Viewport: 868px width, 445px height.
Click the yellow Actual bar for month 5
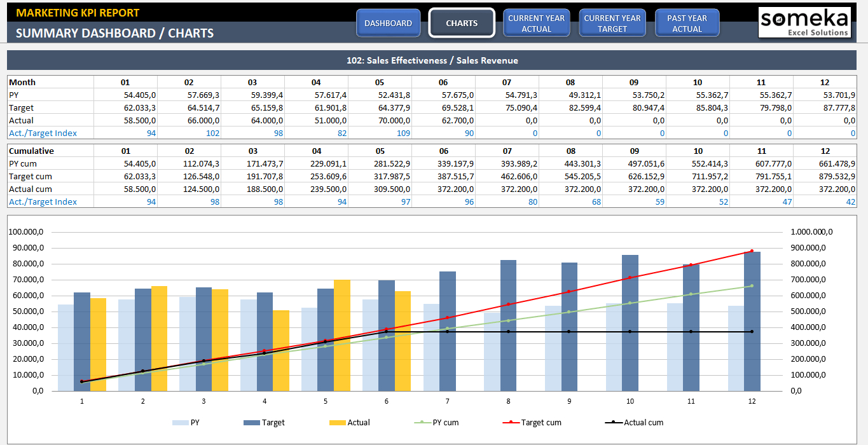(x=341, y=336)
